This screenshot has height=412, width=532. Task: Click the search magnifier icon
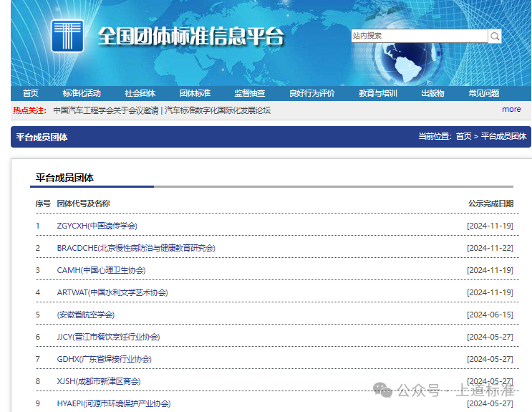(495, 36)
